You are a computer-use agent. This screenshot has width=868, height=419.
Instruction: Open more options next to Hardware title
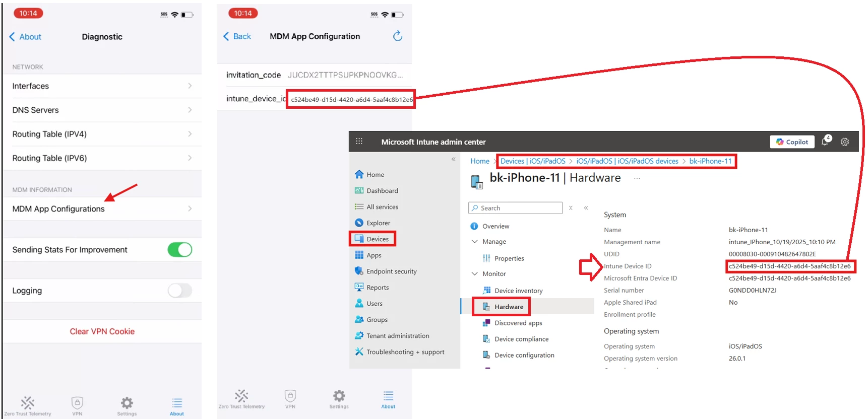tap(637, 178)
